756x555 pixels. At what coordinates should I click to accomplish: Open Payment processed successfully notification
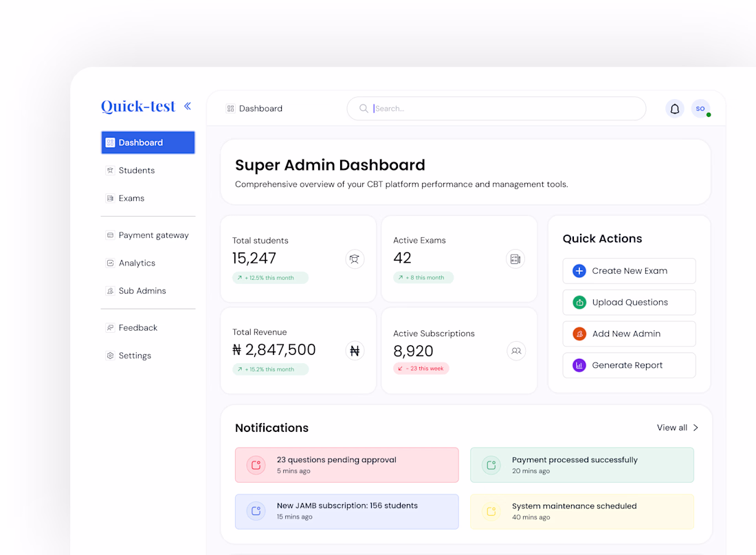point(582,465)
